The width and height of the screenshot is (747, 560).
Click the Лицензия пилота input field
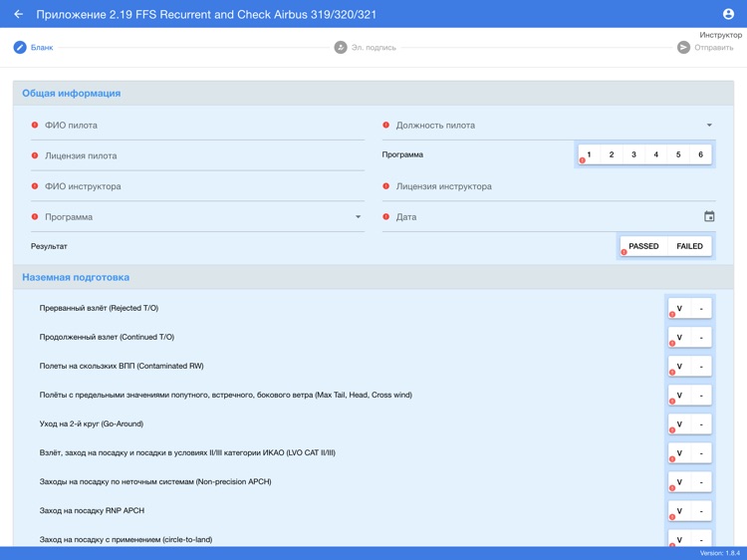(198, 155)
